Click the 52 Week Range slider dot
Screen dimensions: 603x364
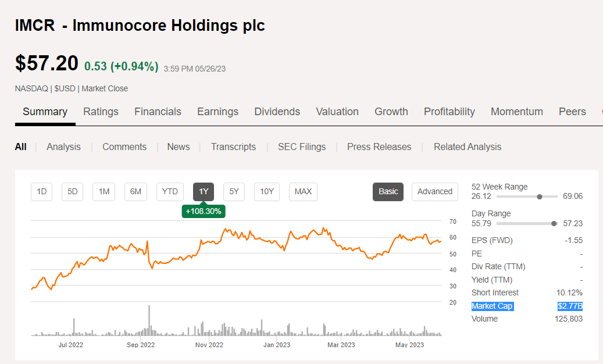pyautogui.click(x=540, y=197)
